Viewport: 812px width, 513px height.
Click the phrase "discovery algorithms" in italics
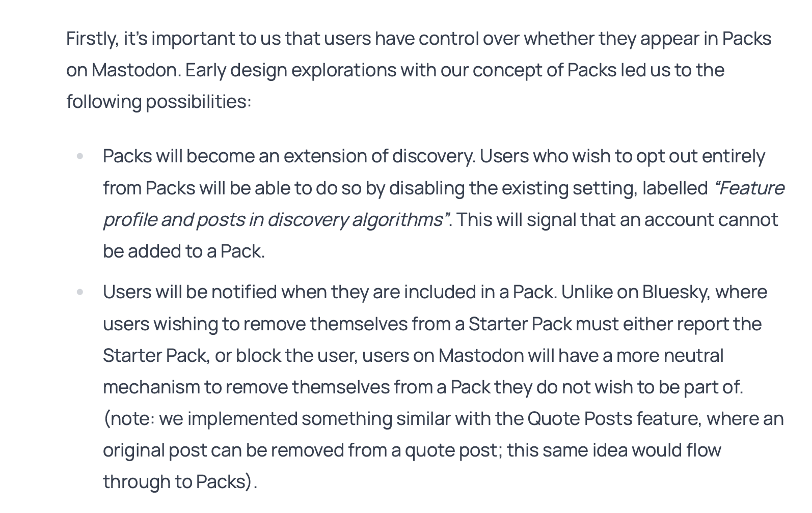tap(355, 220)
